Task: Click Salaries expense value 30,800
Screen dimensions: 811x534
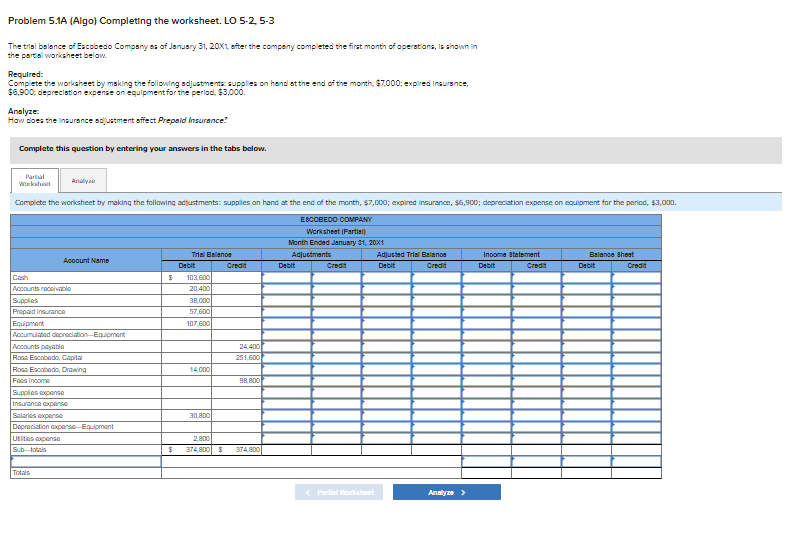Action: [200, 416]
